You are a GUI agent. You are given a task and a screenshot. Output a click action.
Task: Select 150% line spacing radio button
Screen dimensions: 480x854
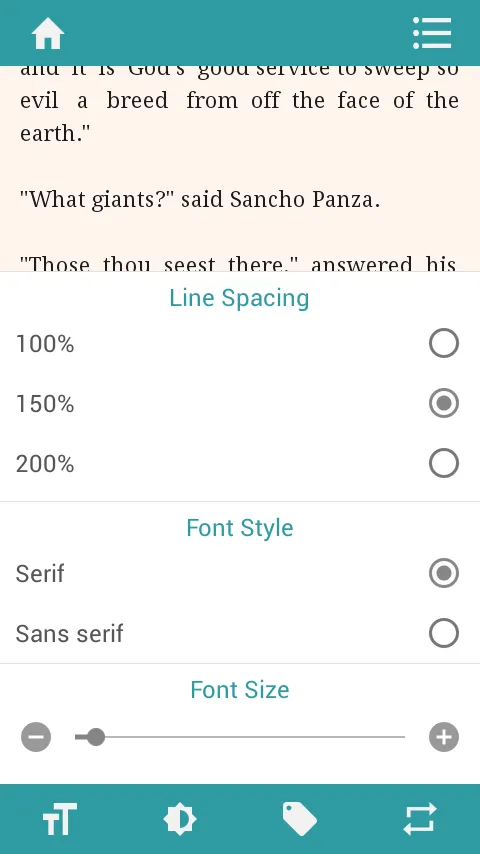[x=443, y=403]
